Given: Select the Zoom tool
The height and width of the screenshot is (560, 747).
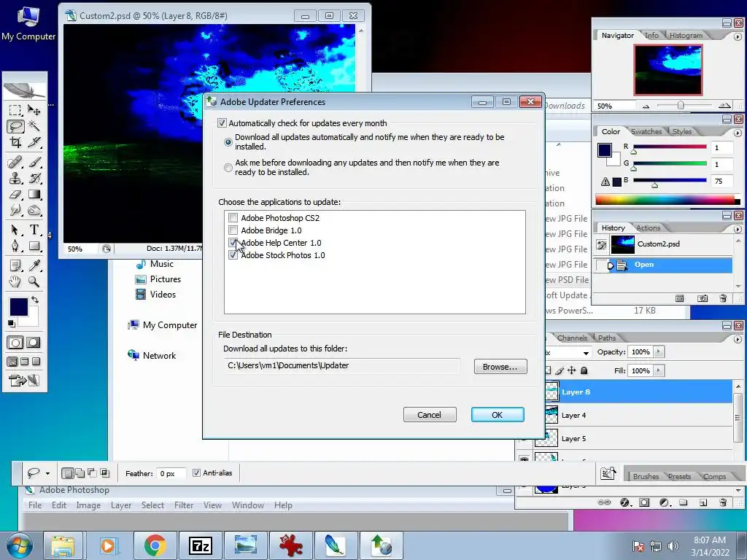Looking at the screenshot, I should 34,282.
